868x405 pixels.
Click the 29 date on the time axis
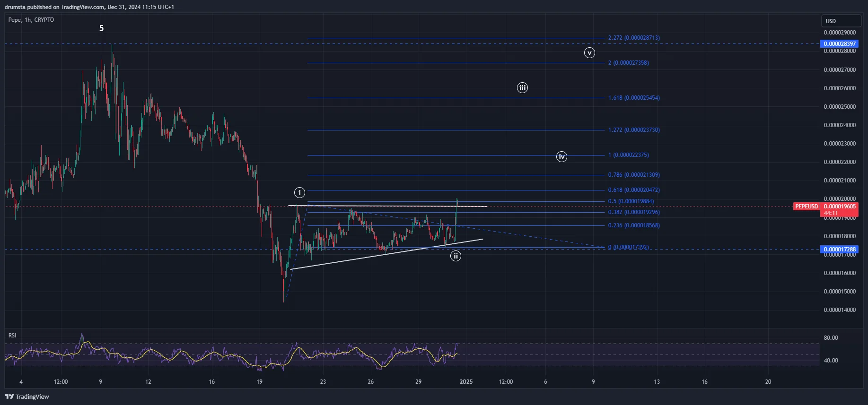tap(418, 382)
